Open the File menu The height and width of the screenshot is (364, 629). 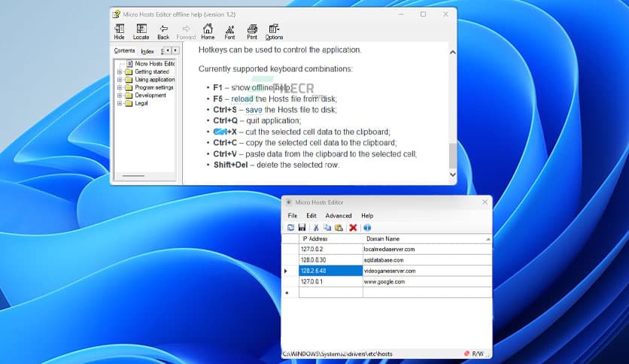click(293, 216)
